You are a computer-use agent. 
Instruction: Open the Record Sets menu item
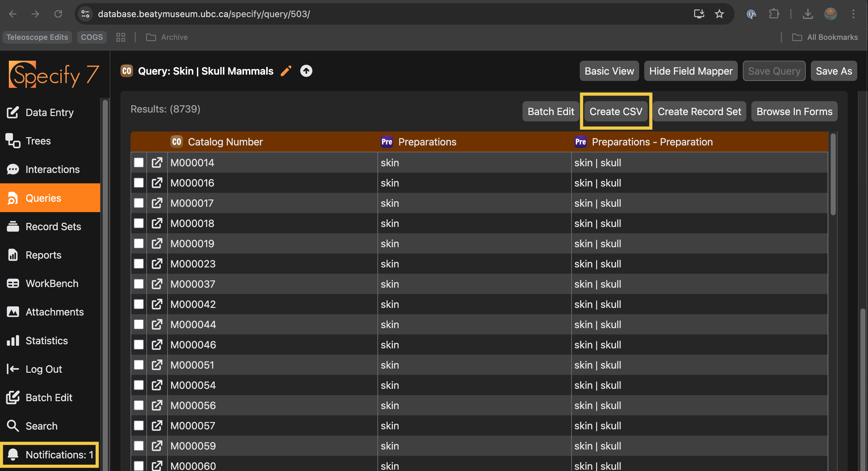tap(53, 226)
